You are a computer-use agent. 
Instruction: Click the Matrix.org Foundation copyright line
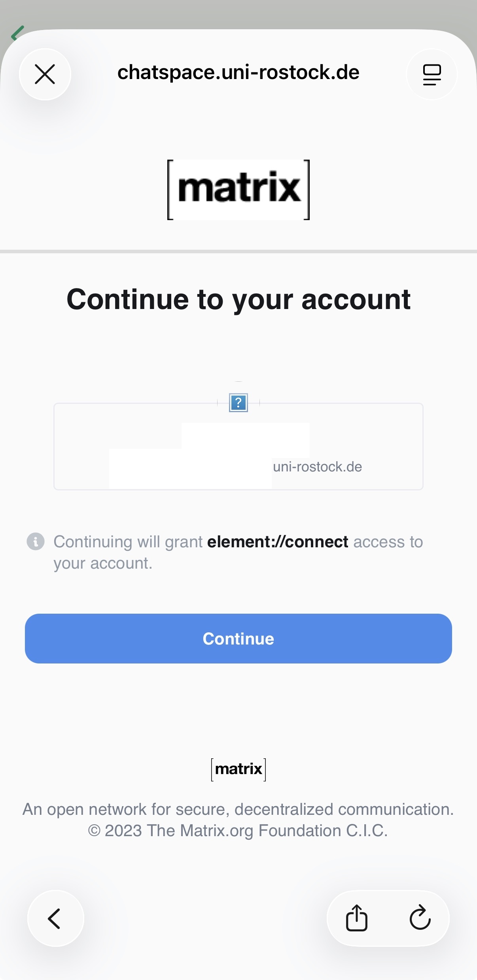click(238, 831)
